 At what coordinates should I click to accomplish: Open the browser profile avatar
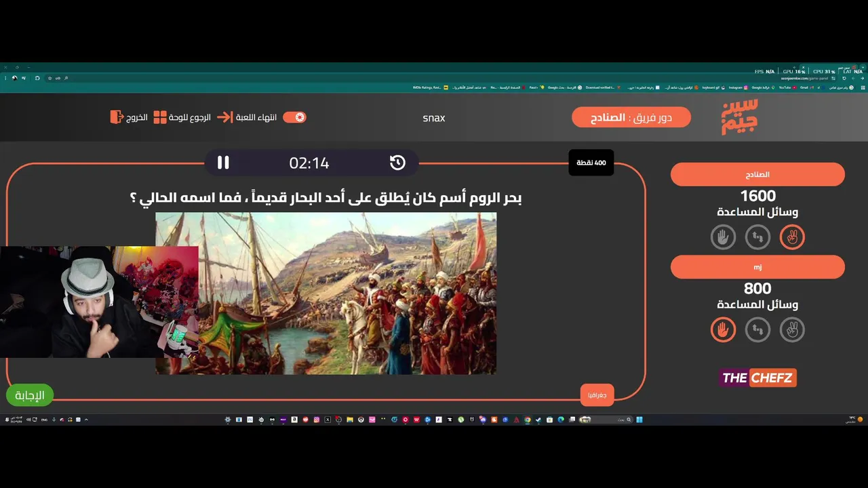tap(14, 78)
